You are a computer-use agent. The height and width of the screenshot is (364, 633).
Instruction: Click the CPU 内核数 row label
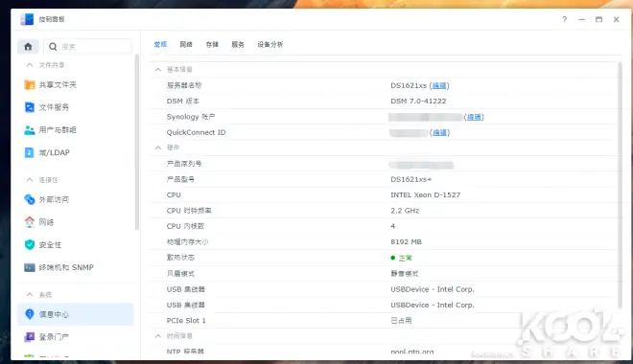[x=185, y=227]
